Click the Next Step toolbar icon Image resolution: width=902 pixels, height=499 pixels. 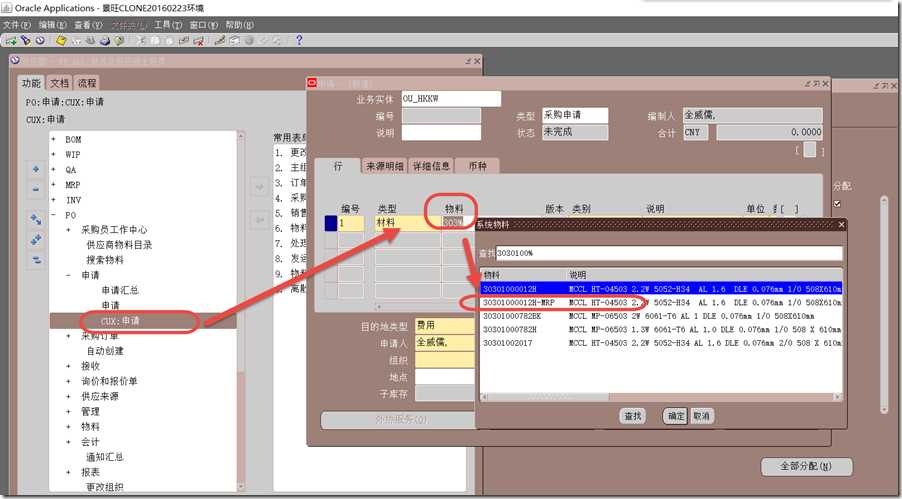(76, 40)
